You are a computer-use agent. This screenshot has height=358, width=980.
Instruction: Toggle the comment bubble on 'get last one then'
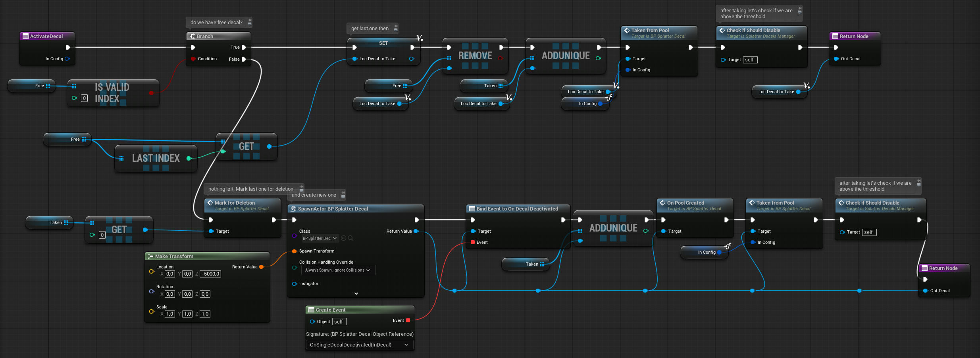pyautogui.click(x=395, y=29)
